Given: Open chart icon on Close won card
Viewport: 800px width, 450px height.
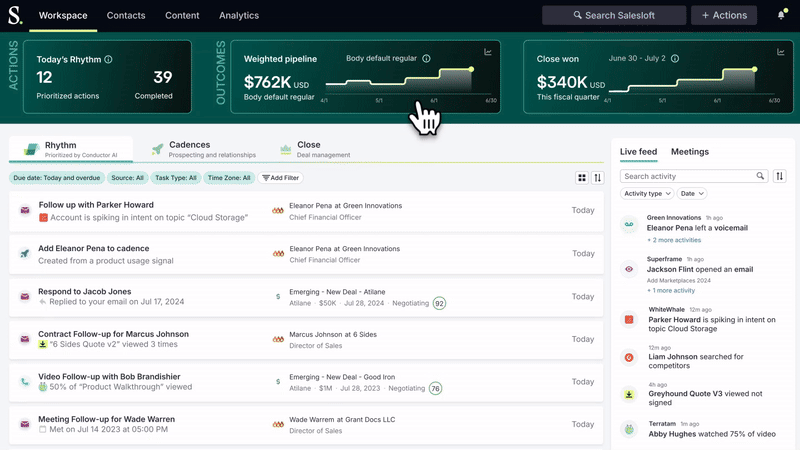Looking at the screenshot, I should 781,52.
